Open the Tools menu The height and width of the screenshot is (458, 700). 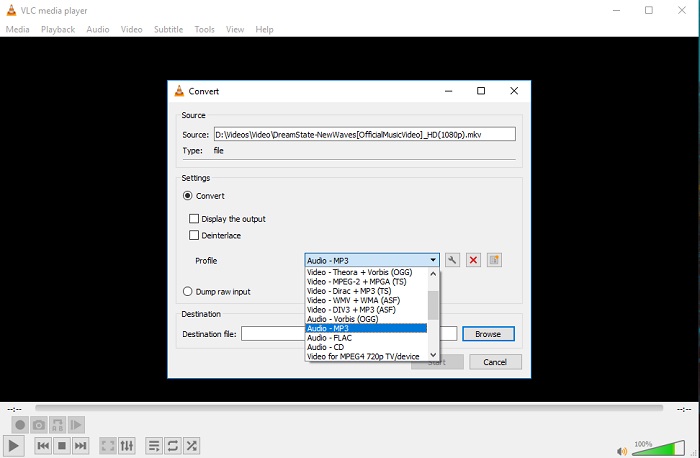(204, 29)
